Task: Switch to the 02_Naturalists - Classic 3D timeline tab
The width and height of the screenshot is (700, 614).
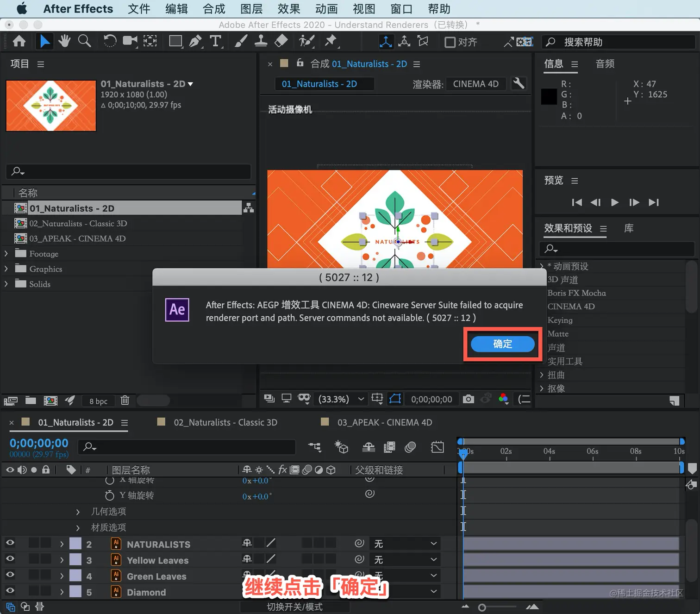Action: coord(225,422)
